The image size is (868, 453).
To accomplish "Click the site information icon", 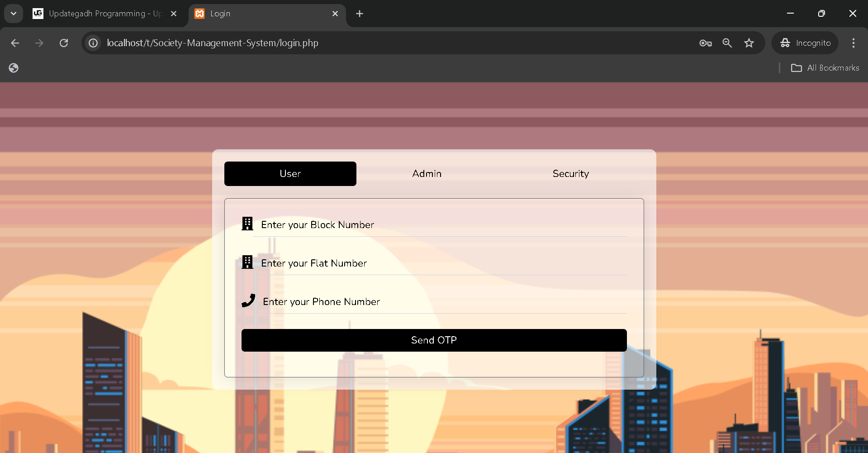I will tap(93, 43).
